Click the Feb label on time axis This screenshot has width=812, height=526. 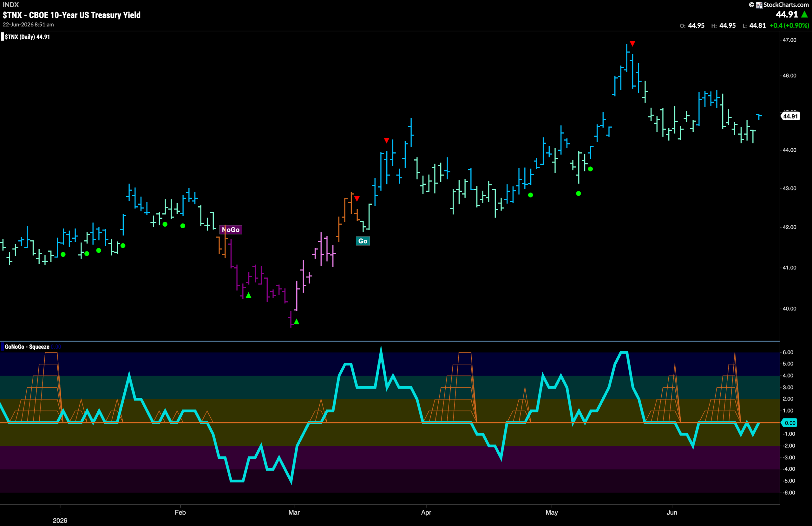(x=180, y=512)
